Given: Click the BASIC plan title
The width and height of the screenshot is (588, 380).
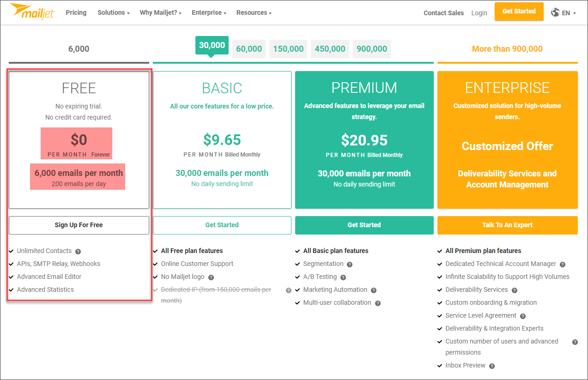Looking at the screenshot, I should (x=222, y=88).
